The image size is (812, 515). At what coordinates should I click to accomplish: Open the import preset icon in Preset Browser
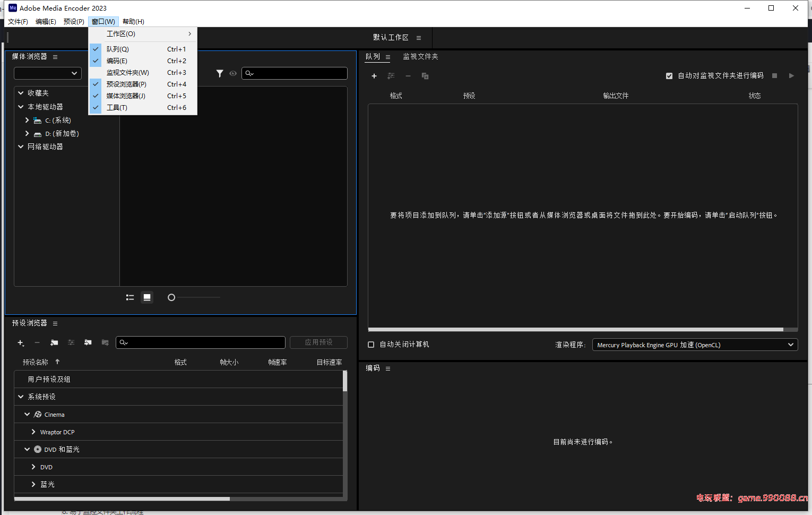[x=88, y=342]
